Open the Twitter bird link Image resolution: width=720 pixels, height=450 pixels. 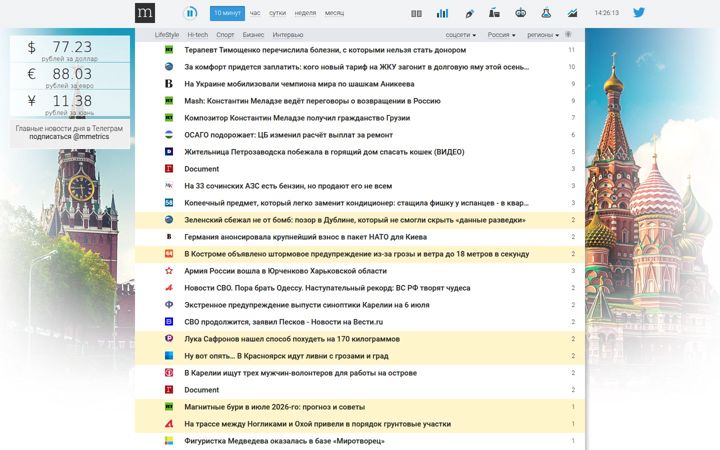click(x=639, y=12)
